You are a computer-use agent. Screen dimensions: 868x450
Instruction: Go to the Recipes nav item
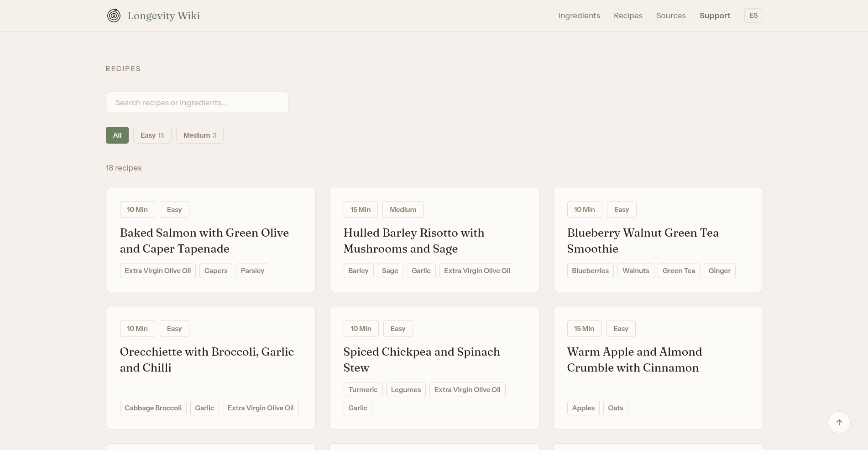(x=627, y=16)
